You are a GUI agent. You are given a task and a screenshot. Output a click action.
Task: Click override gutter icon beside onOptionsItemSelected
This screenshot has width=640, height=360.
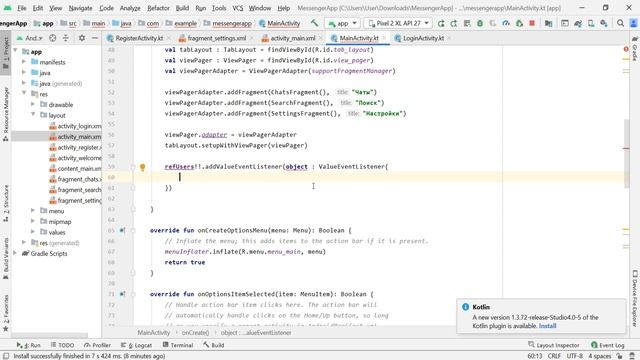click(x=122, y=294)
